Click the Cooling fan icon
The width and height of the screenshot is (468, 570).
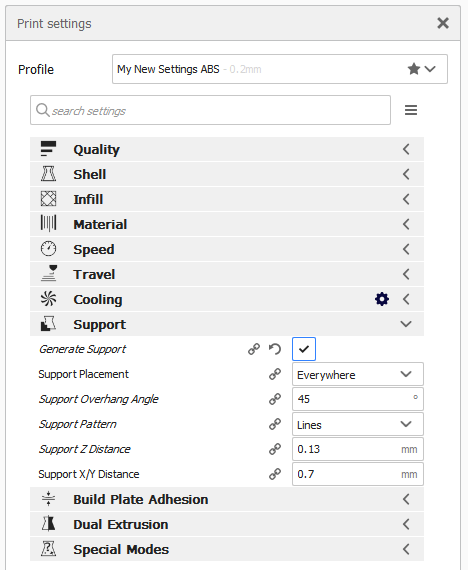click(x=48, y=299)
